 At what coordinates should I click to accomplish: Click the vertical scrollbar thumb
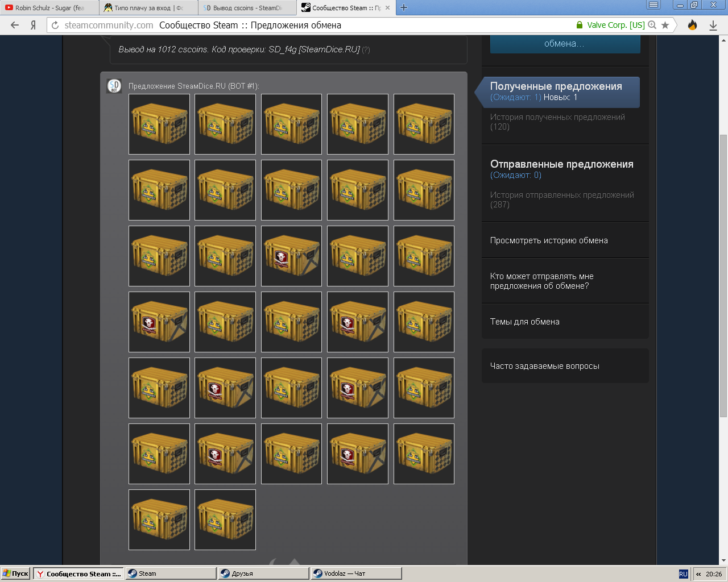click(723, 276)
